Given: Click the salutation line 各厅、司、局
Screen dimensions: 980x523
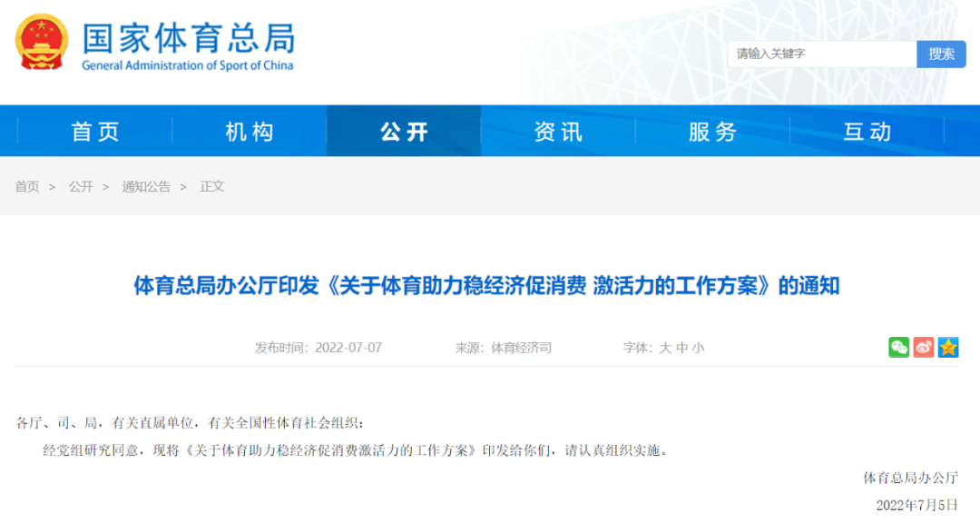Looking at the screenshot, I should (x=190, y=423).
